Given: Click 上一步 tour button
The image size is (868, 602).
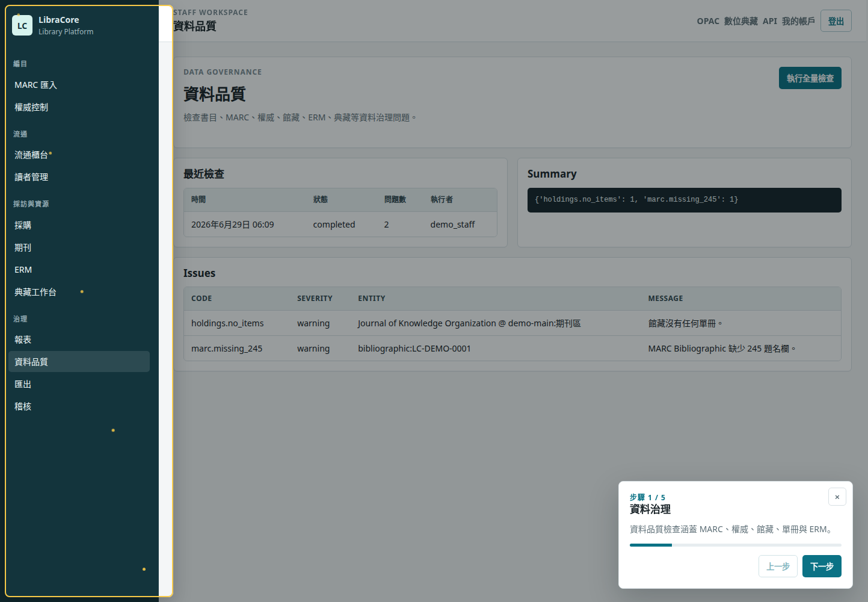Looking at the screenshot, I should pyautogui.click(x=778, y=566).
